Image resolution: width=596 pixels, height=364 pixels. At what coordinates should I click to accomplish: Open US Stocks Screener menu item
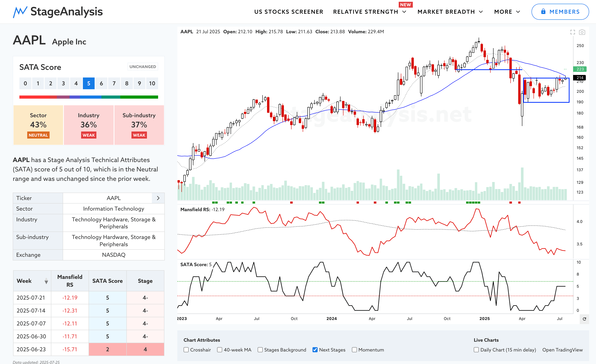pos(289,12)
